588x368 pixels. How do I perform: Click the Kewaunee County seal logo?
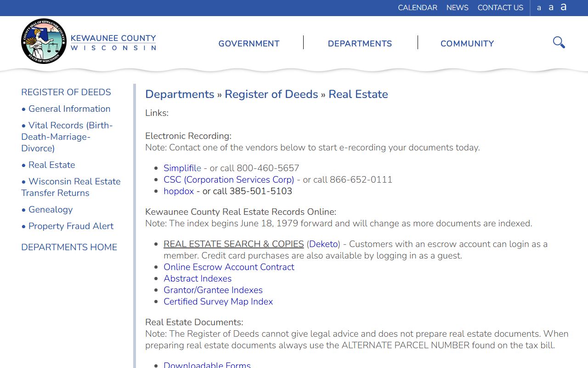(44, 41)
